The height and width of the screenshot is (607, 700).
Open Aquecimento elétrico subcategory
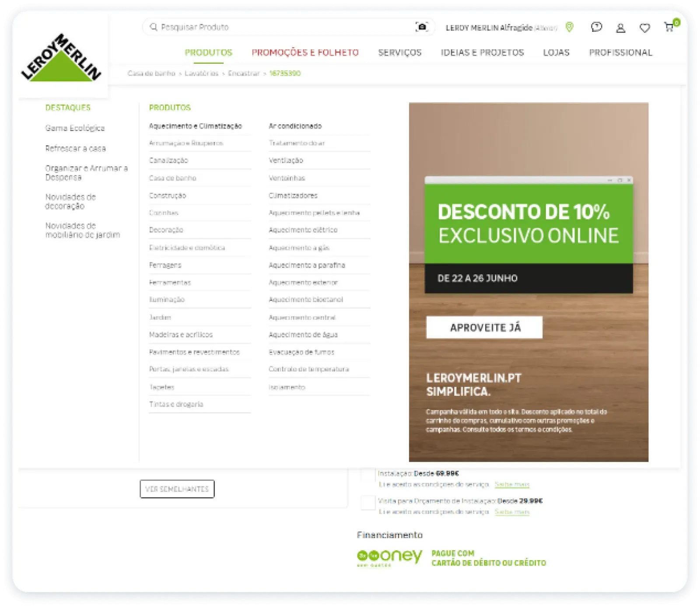(x=303, y=230)
